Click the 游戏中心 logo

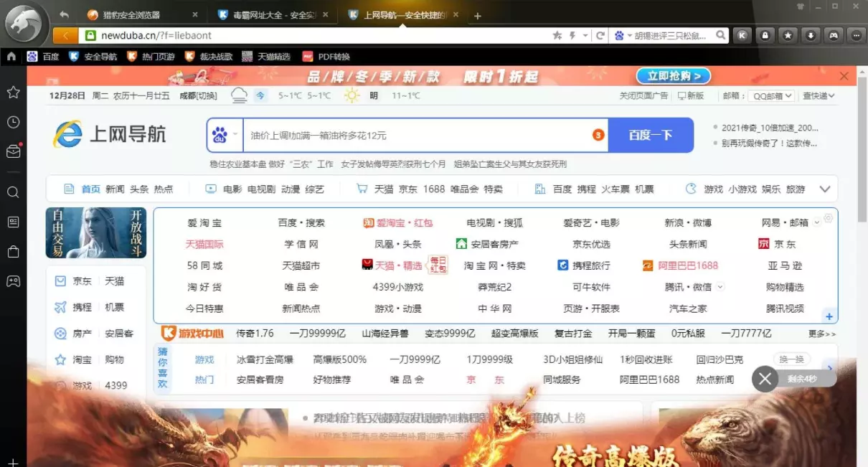192,334
